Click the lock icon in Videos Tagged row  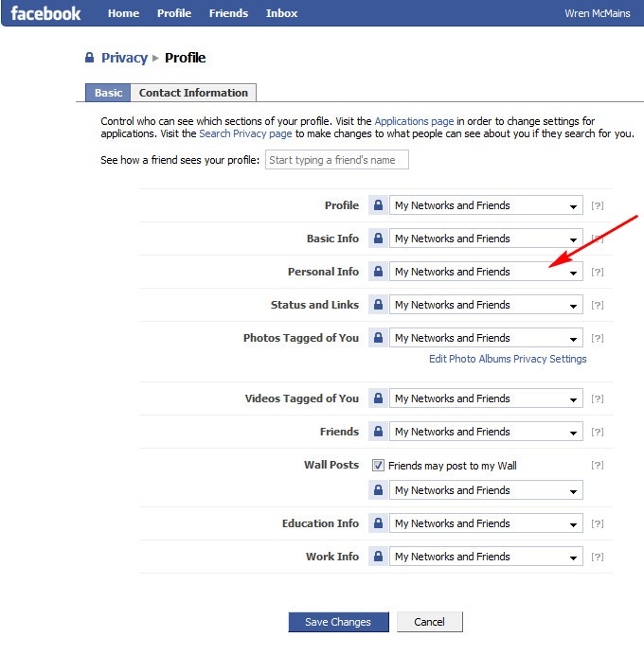[x=378, y=398]
